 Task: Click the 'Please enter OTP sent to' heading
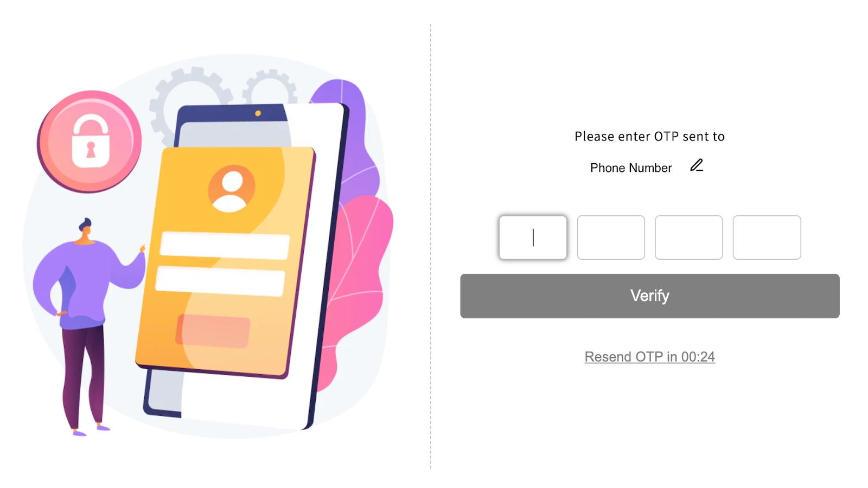(x=650, y=137)
